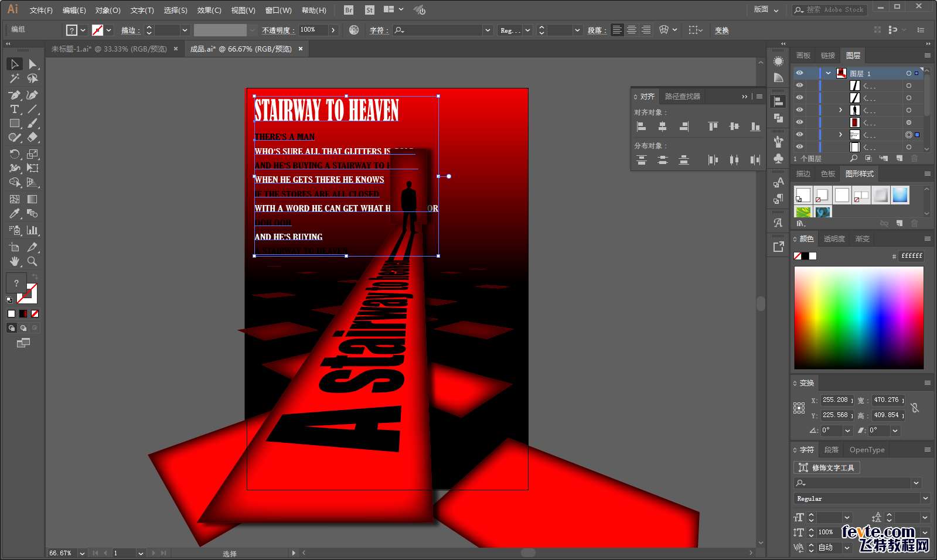The height and width of the screenshot is (560, 937).
Task: Select the Column Graph tool
Action: [x=33, y=230]
